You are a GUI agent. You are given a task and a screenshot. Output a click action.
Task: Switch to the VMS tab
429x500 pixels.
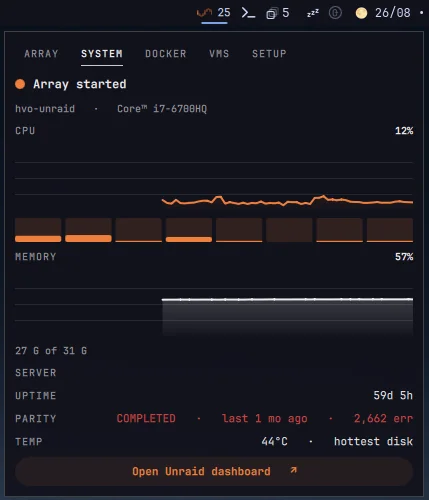[219, 54]
